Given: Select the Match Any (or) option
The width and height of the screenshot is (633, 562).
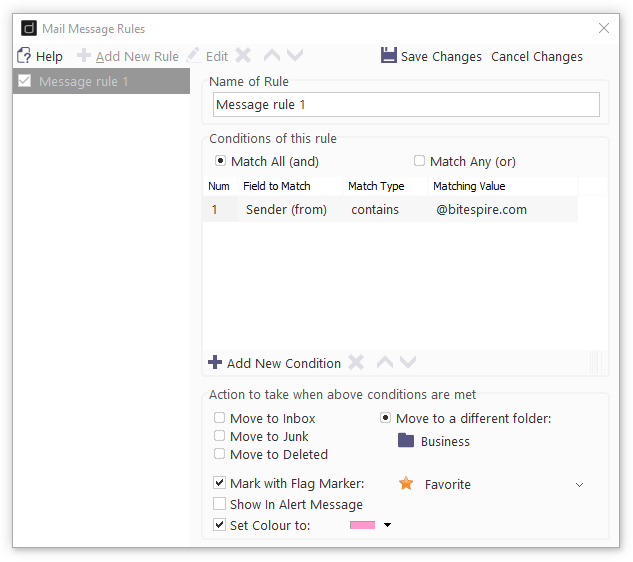Looking at the screenshot, I should (x=419, y=161).
